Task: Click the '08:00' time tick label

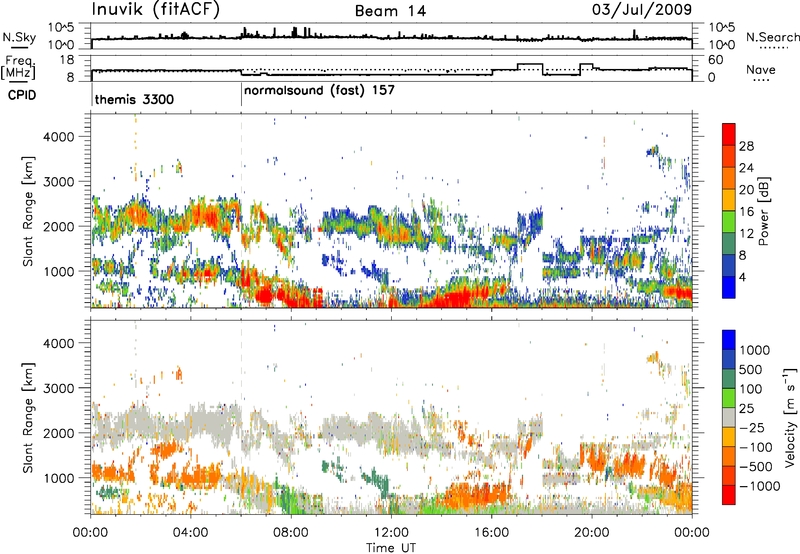Action: tap(291, 533)
